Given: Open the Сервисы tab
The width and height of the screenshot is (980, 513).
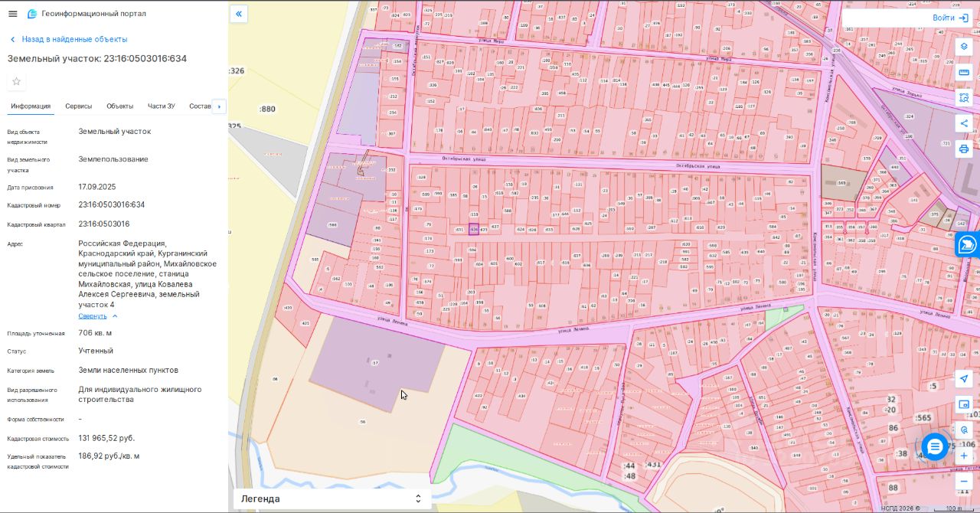Looking at the screenshot, I should coord(79,106).
